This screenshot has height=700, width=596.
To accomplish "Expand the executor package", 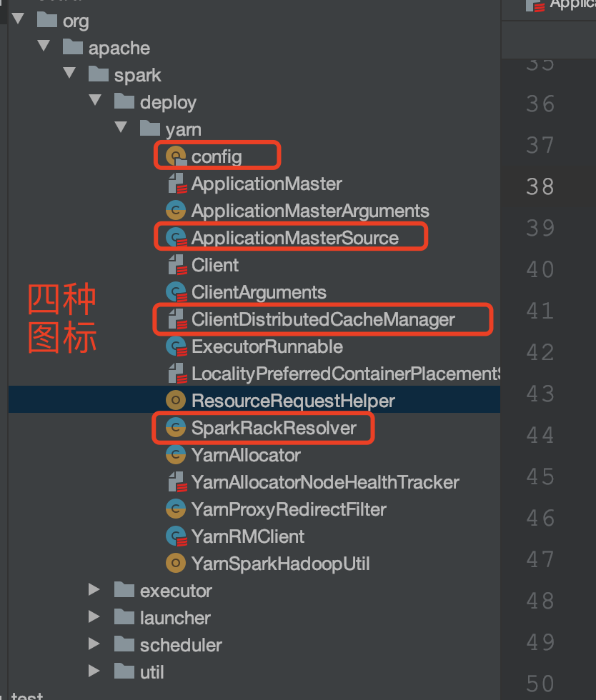I will coord(94,590).
